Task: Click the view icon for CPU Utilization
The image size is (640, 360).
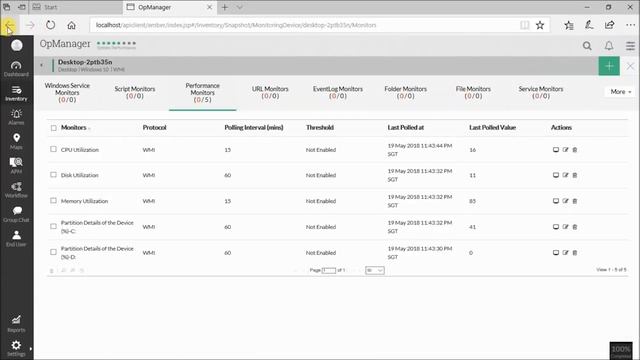Action: click(x=556, y=150)
